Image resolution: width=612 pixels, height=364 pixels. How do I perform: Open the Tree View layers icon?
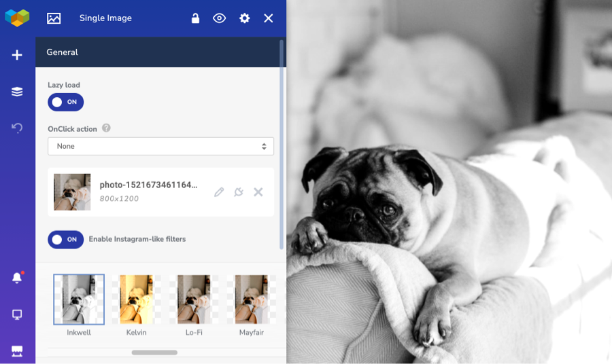[x=17, y=92]
